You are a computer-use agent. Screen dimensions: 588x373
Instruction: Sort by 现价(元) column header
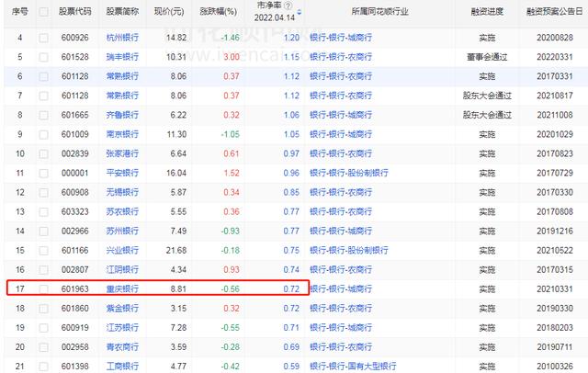[169, 12]
